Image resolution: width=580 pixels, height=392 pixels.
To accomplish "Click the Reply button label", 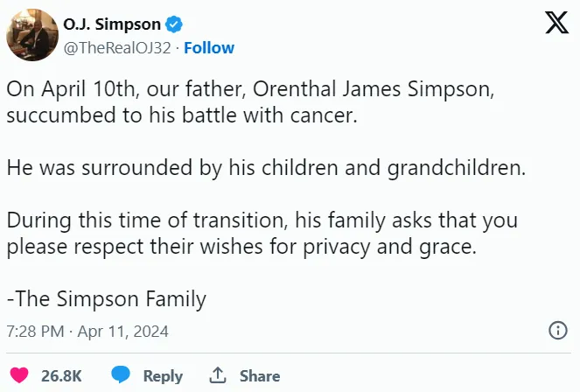I will (163, 375).
